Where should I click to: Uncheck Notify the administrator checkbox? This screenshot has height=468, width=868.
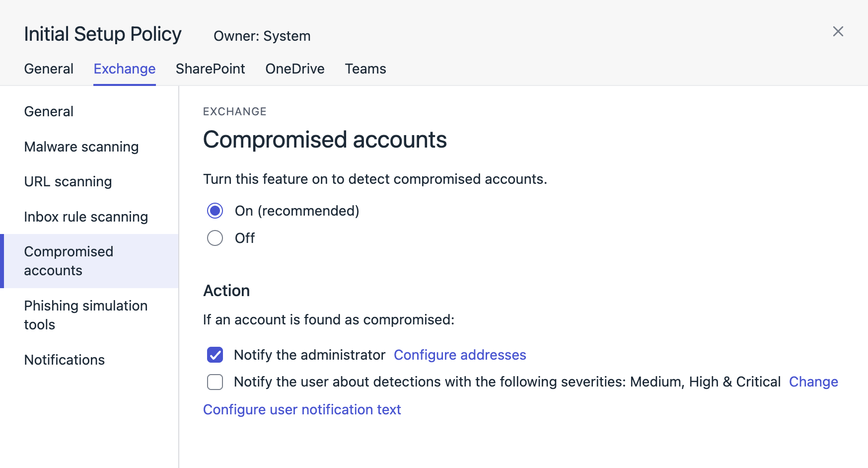[x=215, y=355]
